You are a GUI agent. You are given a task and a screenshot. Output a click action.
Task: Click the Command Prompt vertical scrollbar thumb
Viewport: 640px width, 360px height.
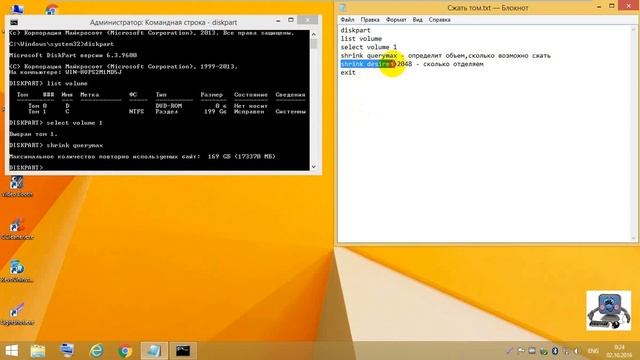[x=313, y=44]
